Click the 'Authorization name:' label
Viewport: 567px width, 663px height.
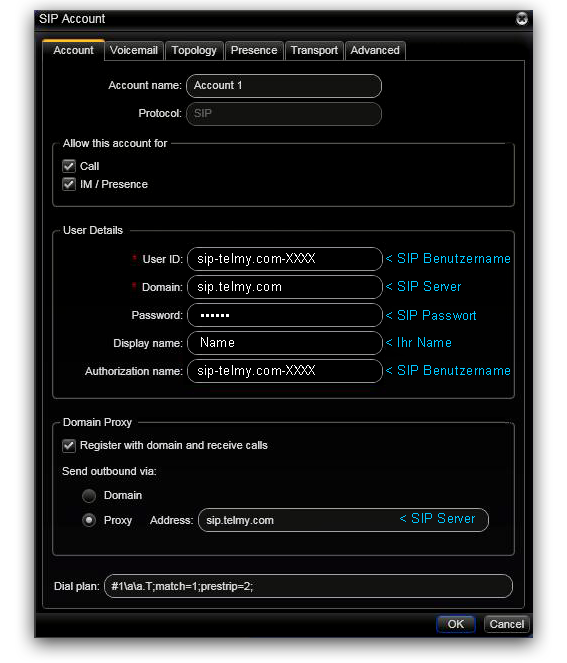point(134,371)
